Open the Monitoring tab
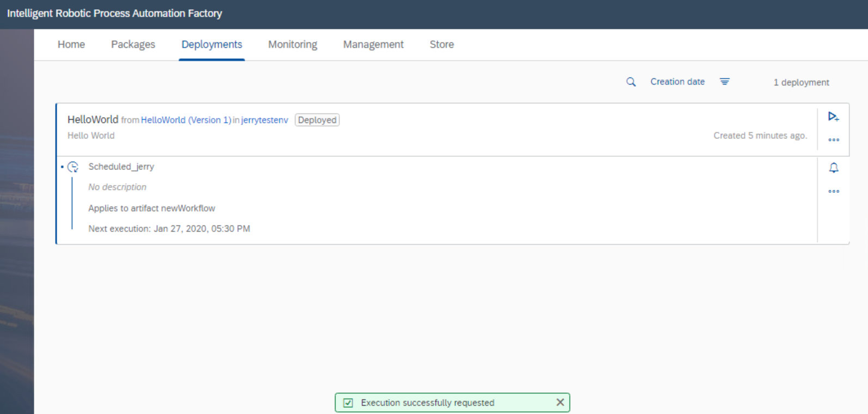 tap(293, 45)
